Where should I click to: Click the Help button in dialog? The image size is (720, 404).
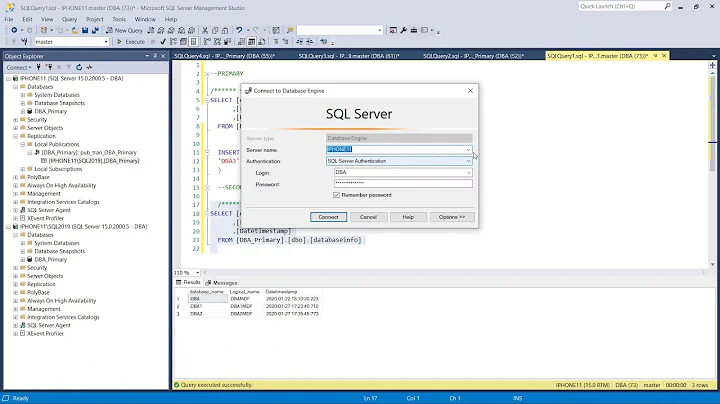point(408,217)
